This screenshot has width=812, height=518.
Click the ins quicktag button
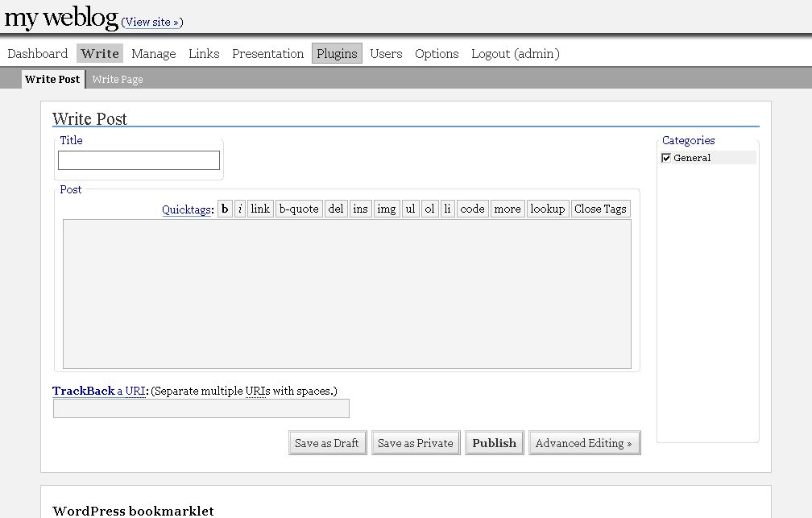click(x=360, y=209)
